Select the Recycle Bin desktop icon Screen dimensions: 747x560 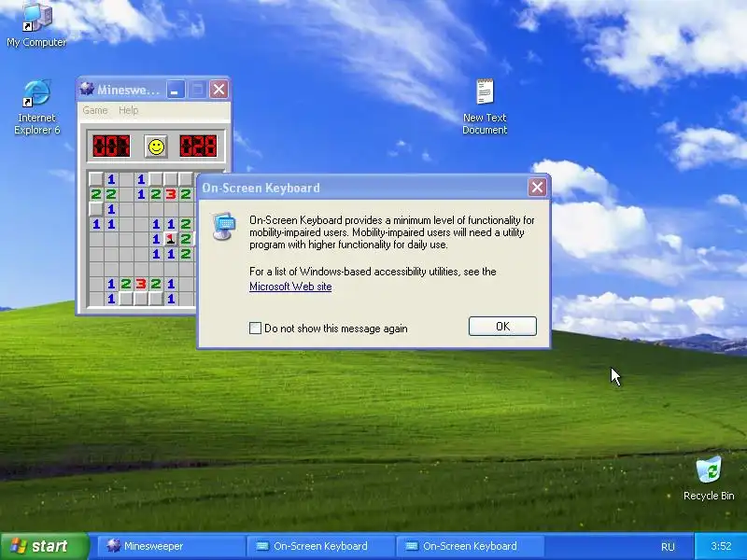tap(709, 479)
